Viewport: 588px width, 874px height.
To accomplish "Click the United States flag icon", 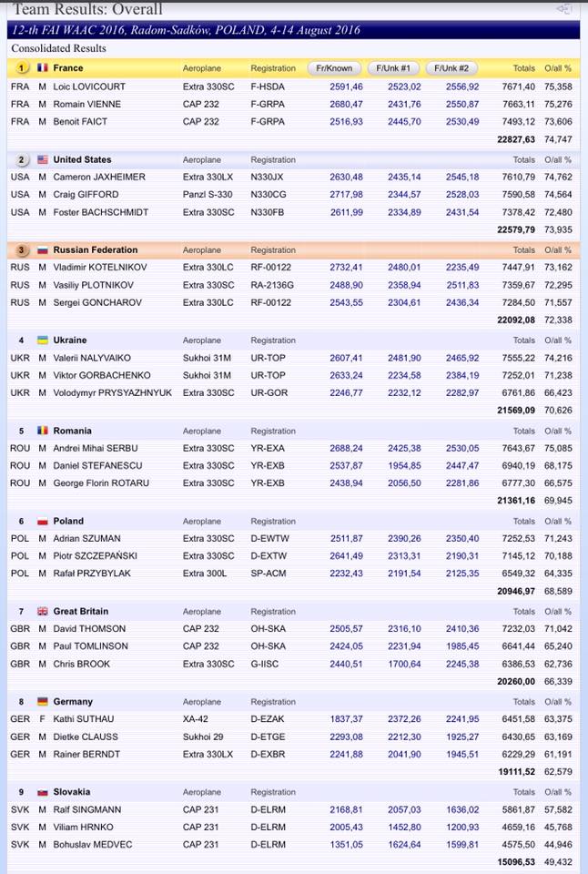I will [x=42, y=159].
